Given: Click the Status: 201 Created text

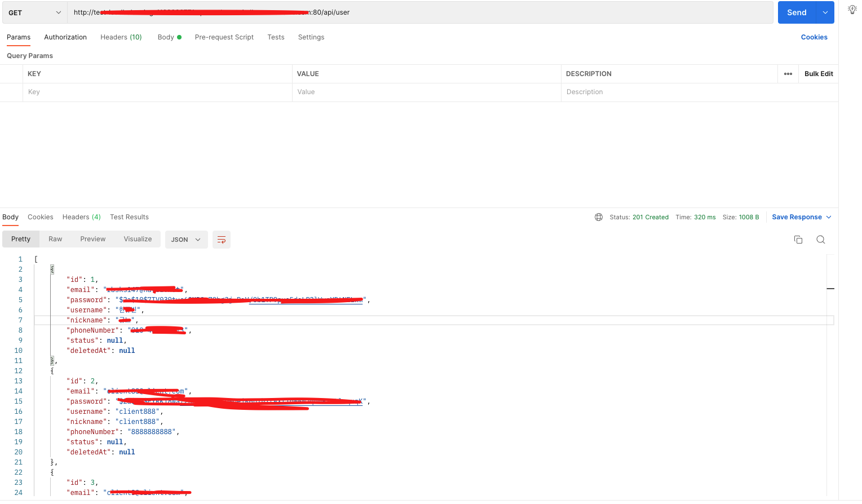Looking at the screenshot, I should click(x=639, y=217).
